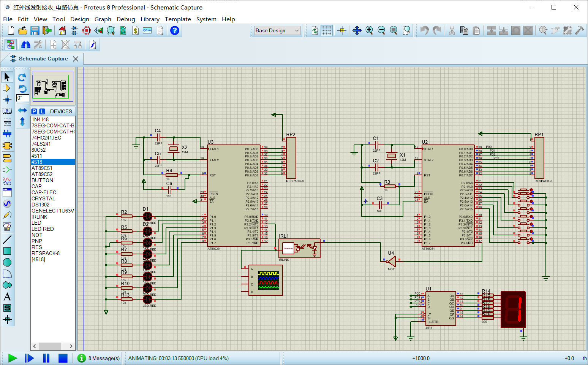The image size is (588, 365).
Task: Choose the Buses Mode tool
Action: click(x=7, y=133)
